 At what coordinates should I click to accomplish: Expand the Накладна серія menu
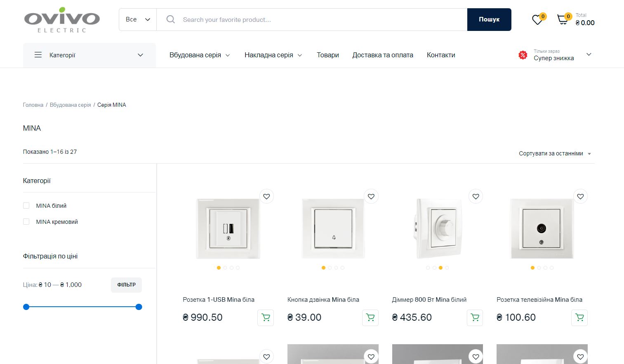(x=273, y=55)
